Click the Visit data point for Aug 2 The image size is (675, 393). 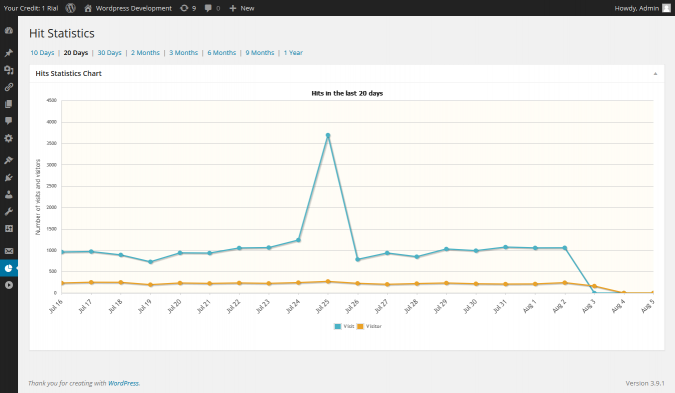(x=565, y=248)
